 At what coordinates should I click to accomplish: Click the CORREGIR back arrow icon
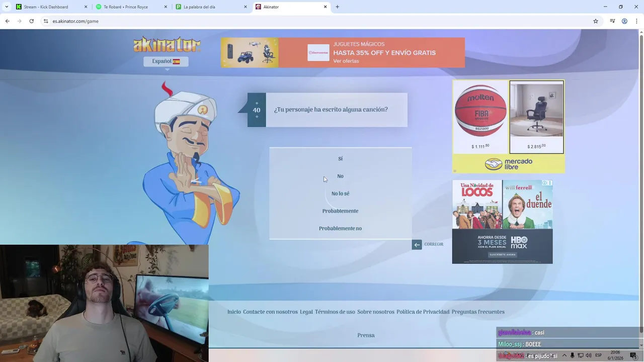417,245
